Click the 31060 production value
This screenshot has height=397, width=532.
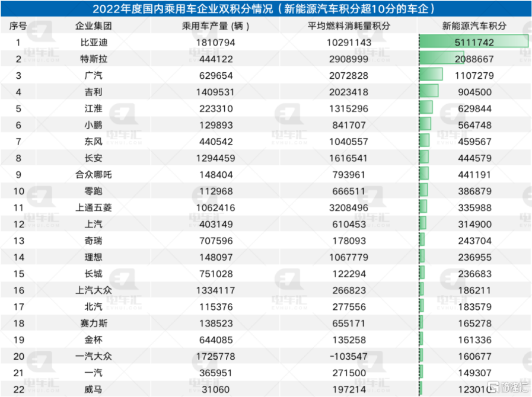[x=216, y=390]
